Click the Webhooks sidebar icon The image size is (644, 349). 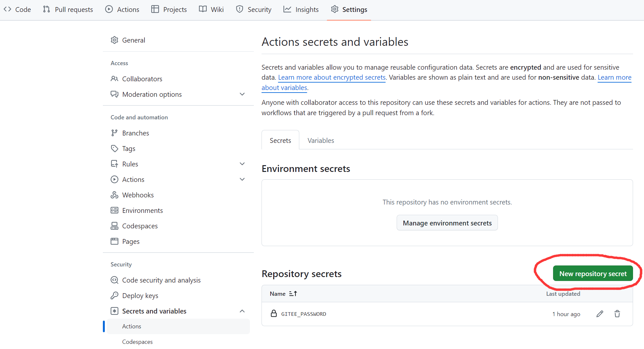pos(114,195)
